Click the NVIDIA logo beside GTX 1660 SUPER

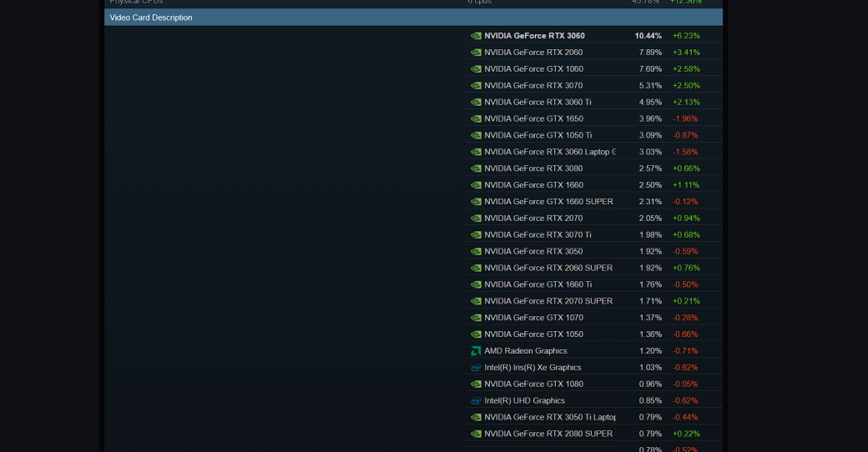click(476, 201)
